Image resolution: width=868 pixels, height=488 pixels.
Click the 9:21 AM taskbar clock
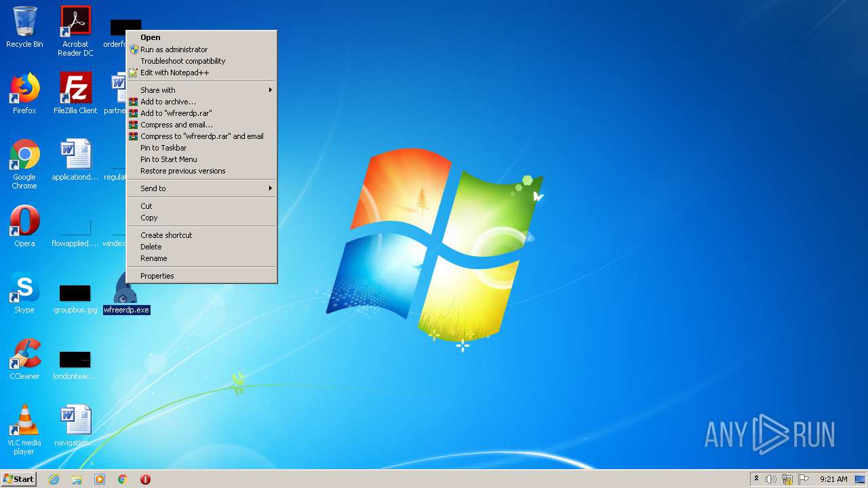833,479
